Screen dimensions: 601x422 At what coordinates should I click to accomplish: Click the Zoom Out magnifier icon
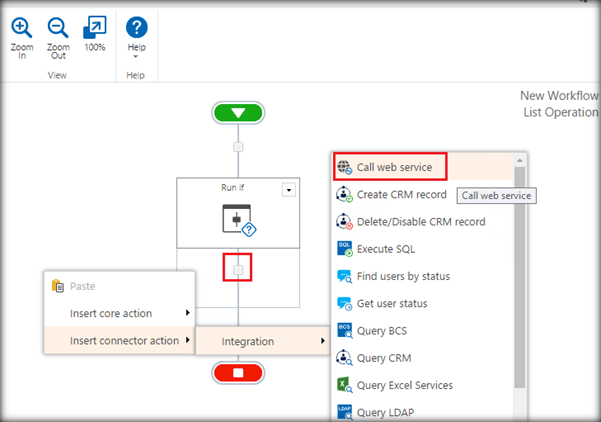click(x=58, y=28)
